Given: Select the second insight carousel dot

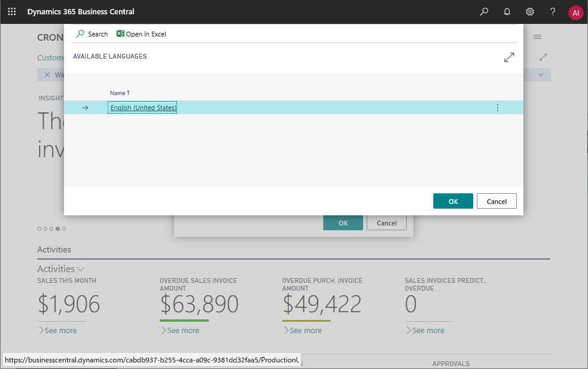Looking at the screenshot, I should coord(45,228).
